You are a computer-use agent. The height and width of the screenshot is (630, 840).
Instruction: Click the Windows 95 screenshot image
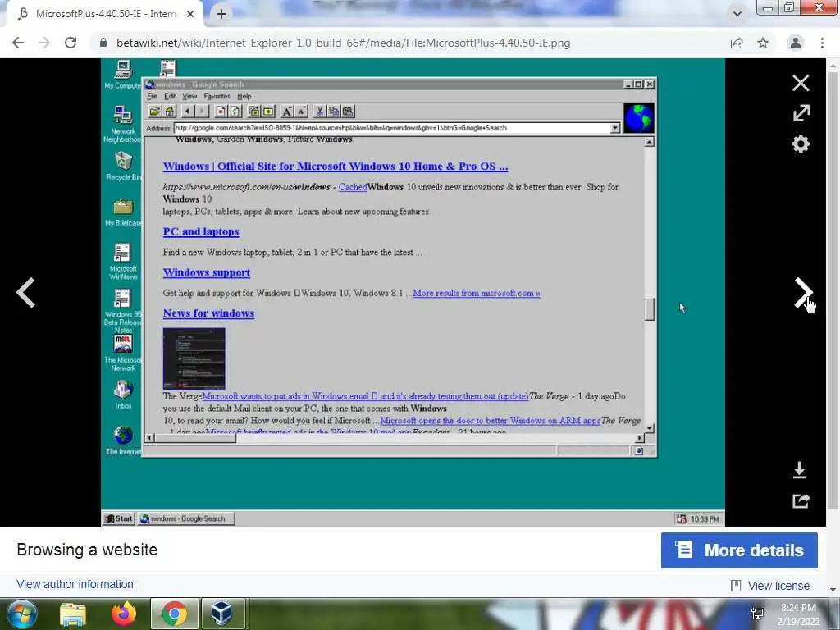click(x=413, y=293)
